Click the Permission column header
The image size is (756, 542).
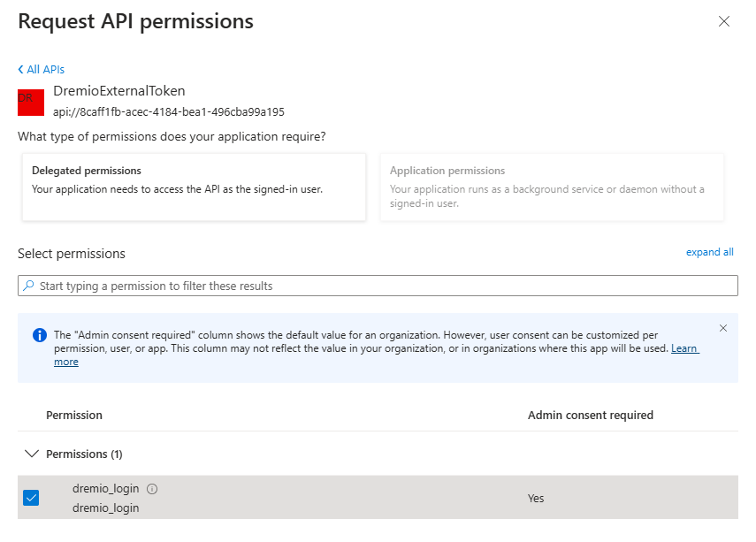[74, 415]
